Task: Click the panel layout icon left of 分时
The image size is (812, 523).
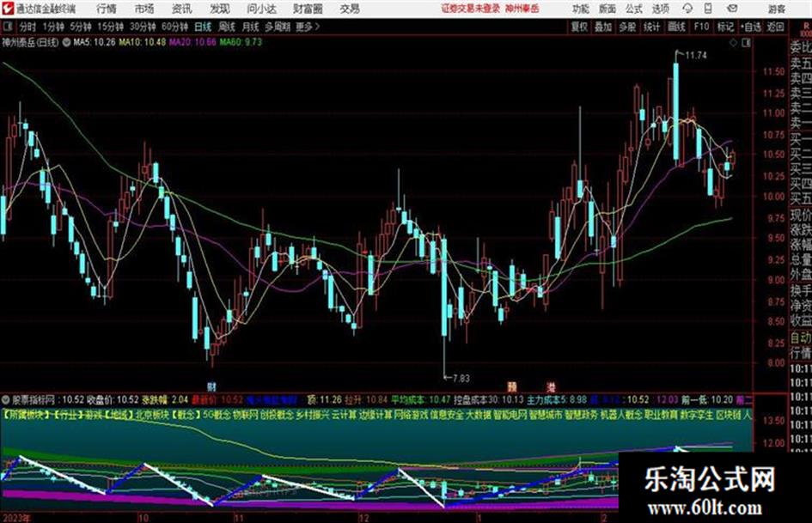Action: tap(7, 27)
